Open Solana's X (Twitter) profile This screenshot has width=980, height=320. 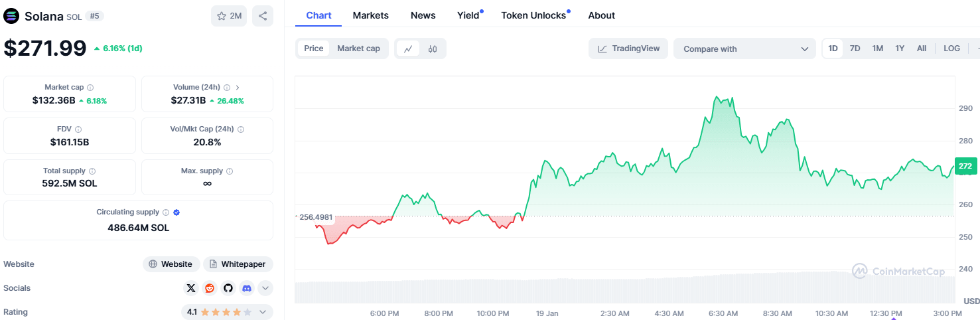tap(191, 288)
